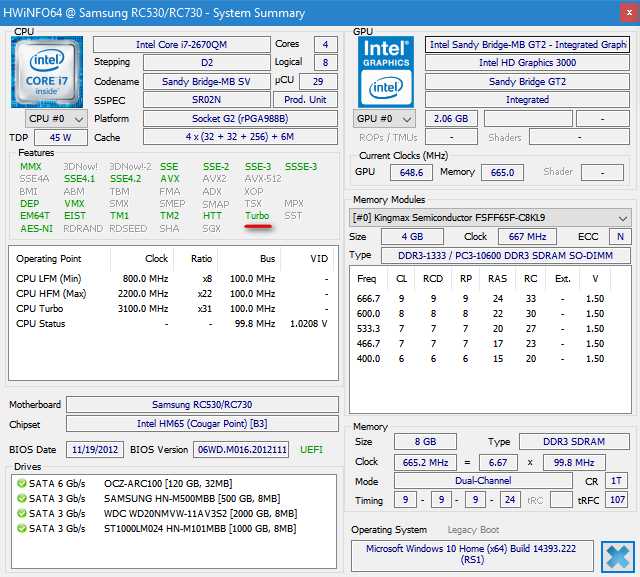Click the Intel HD Graphics 3000 field
Viewport: 640px width, 577px height.
(x=527, y=63)
